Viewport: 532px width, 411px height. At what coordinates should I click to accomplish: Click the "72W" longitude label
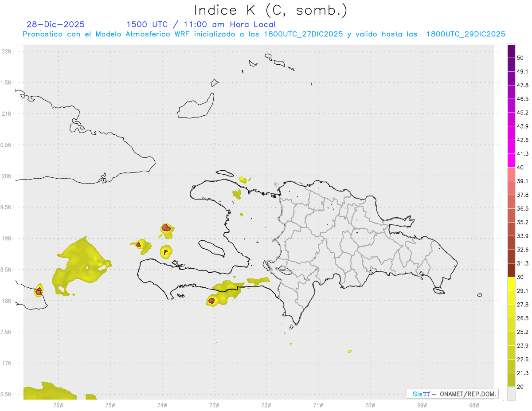pyautogui.click(x=266, y=404)
